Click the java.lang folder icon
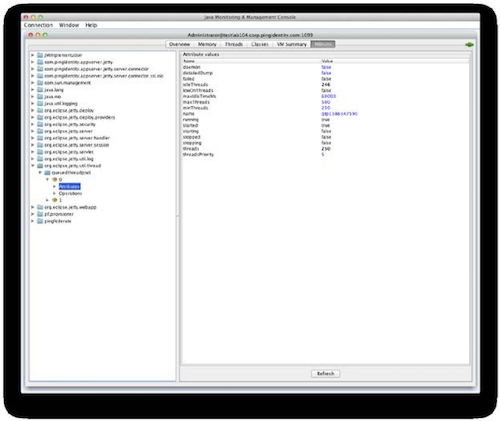 (x=40, y=90)
